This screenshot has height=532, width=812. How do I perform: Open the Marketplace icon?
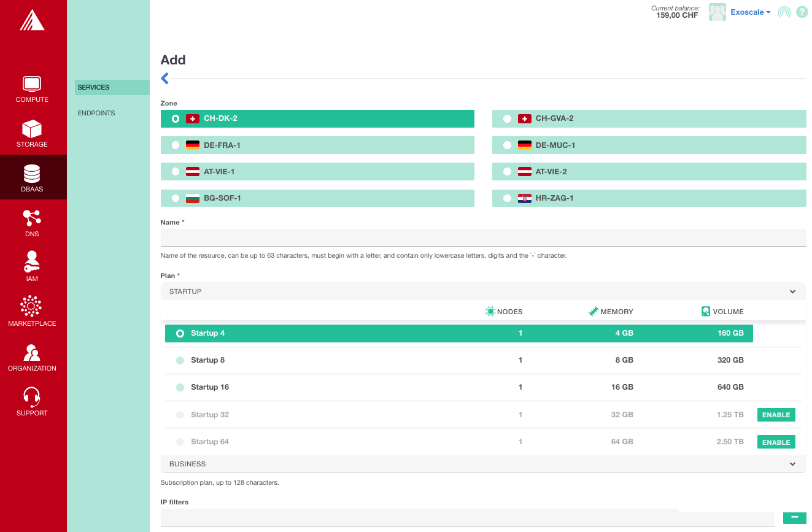pos(32,307)
